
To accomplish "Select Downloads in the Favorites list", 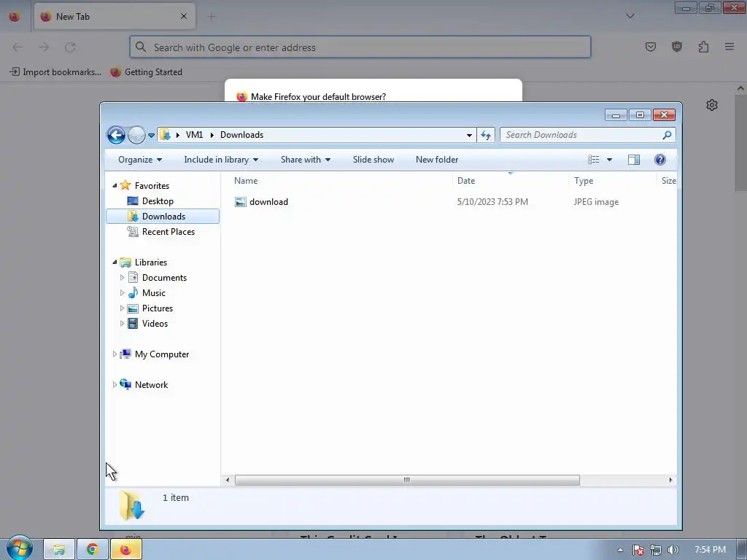I will [x=163, y=216].
